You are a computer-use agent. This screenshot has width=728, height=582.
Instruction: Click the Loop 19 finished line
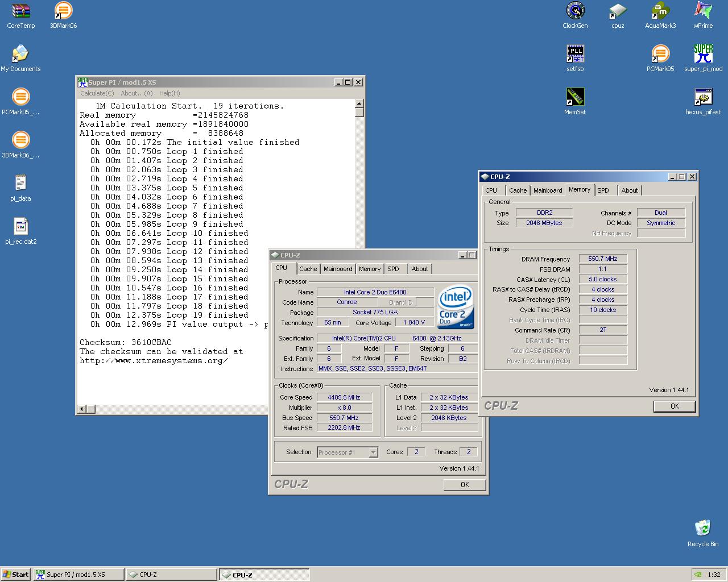click(x=169, y=315)
